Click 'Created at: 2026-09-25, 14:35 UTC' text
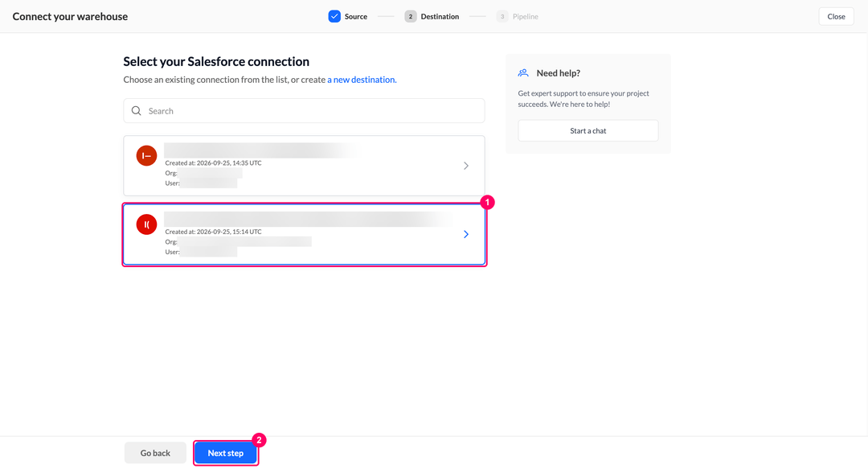The image size is (868, 469). pos(213,163)
